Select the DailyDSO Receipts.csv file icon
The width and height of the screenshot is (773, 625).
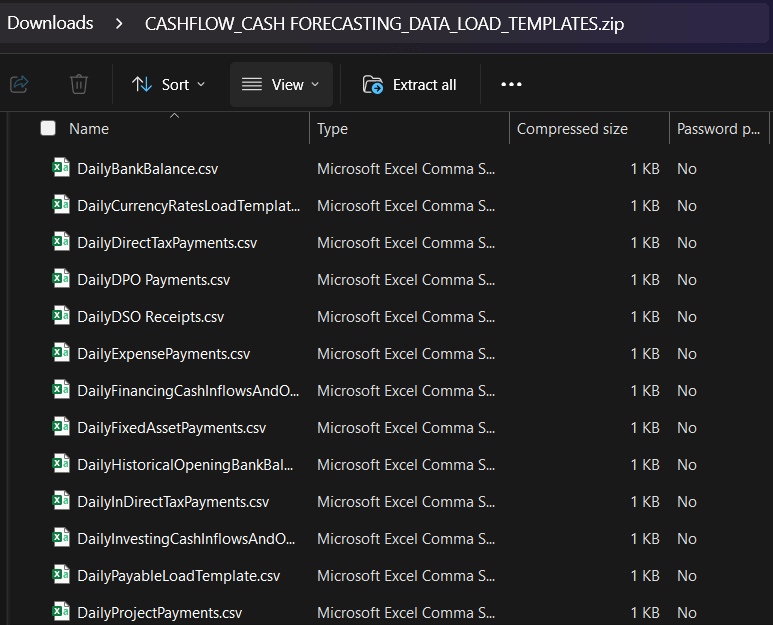click(x=61, y=315)
